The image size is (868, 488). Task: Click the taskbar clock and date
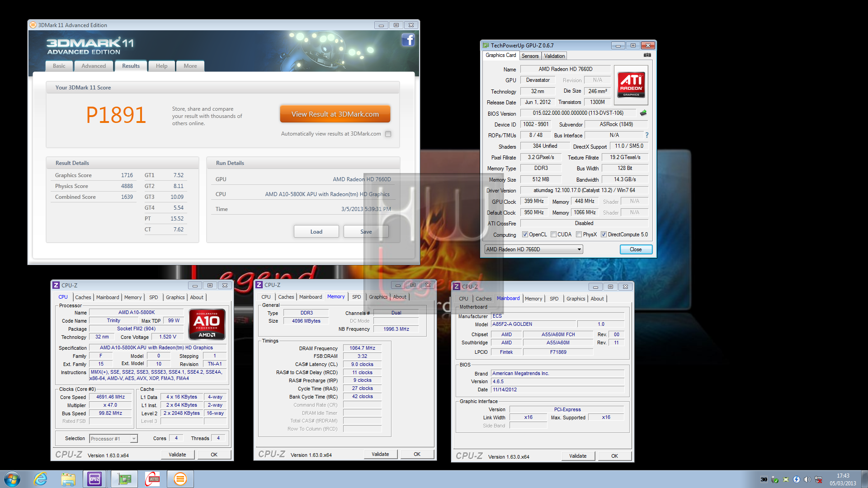pyautogui.click(x=843, y=479)
